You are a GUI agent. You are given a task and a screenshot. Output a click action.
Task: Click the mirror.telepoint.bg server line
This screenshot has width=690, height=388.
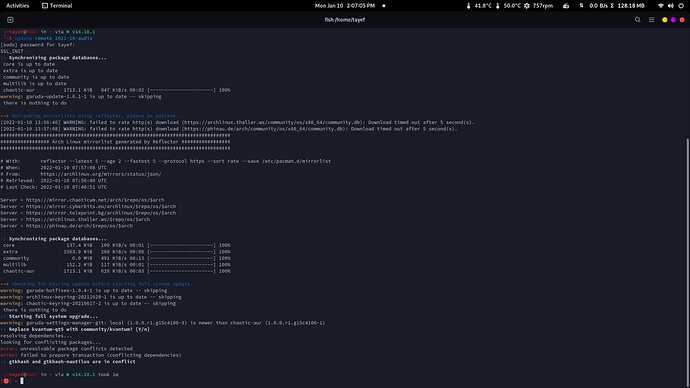click(88, 213)
